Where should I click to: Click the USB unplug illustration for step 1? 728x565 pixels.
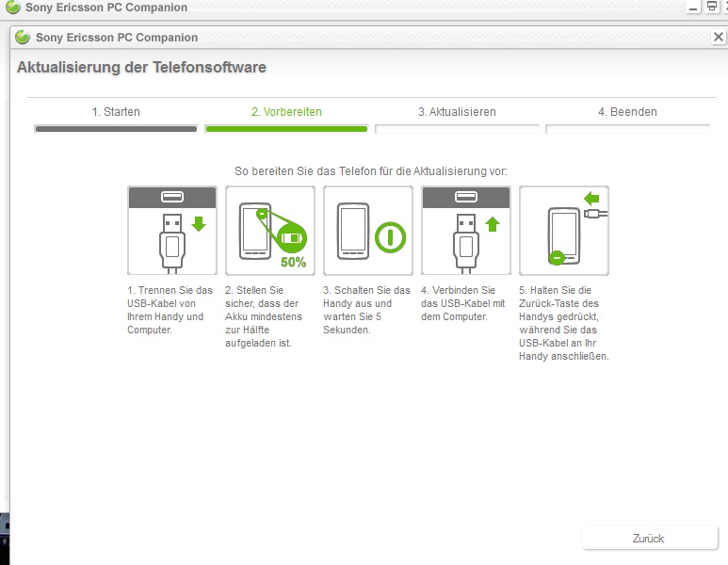pyautogui.click(x=172, y=231)
